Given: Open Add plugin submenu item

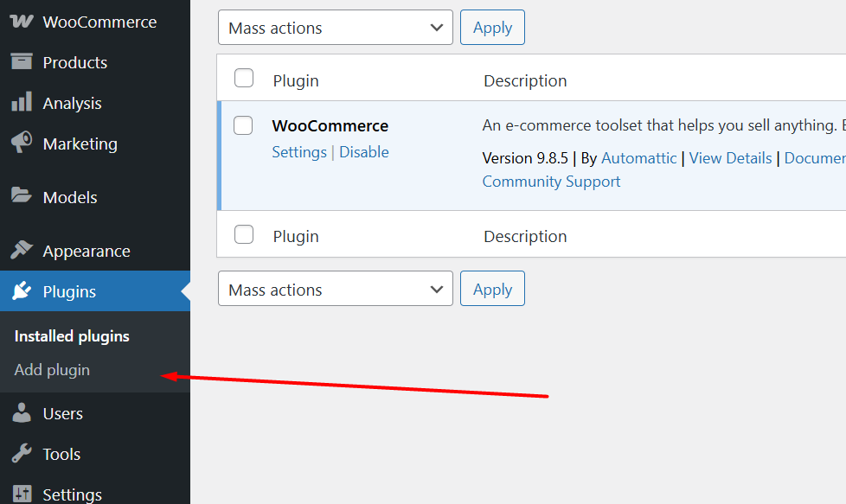Looking at the screenshot, I should tap(52, 370).
